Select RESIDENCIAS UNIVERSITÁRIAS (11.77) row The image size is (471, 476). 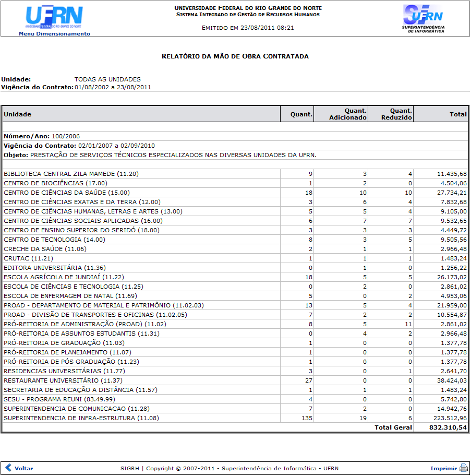(235, 372)
